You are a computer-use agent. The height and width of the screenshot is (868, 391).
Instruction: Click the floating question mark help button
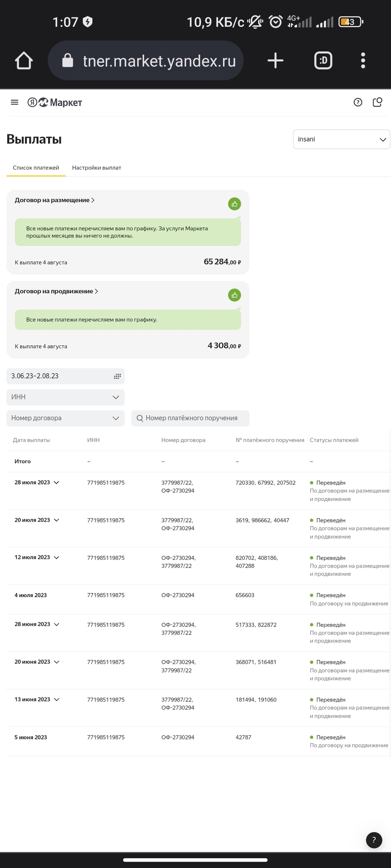tap(374, 840)
